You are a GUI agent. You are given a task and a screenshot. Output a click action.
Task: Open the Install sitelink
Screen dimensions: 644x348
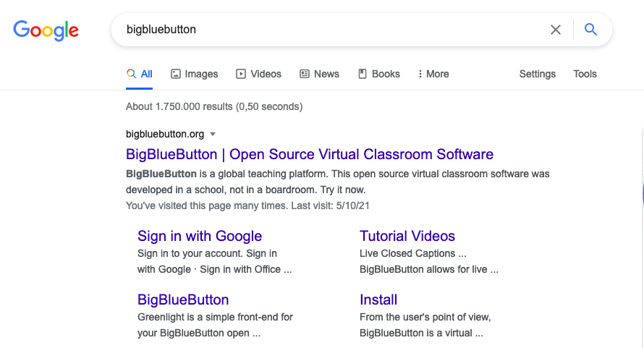pos(378,300)
